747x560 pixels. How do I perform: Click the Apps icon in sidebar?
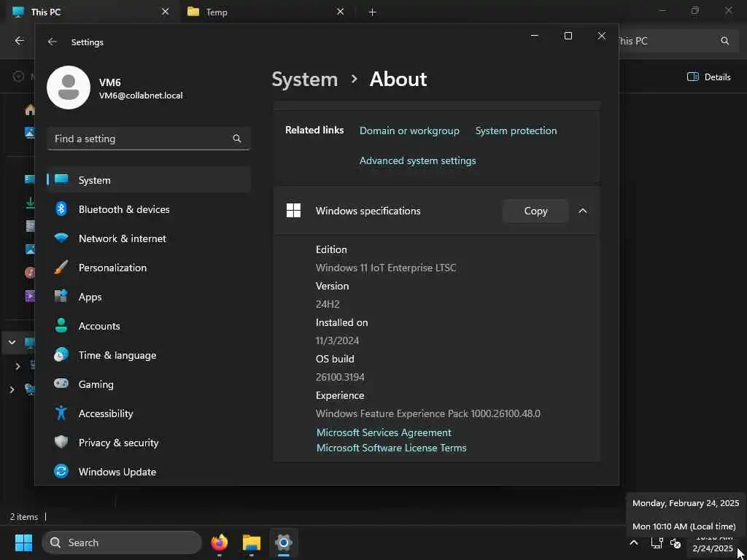pos(61,297)
